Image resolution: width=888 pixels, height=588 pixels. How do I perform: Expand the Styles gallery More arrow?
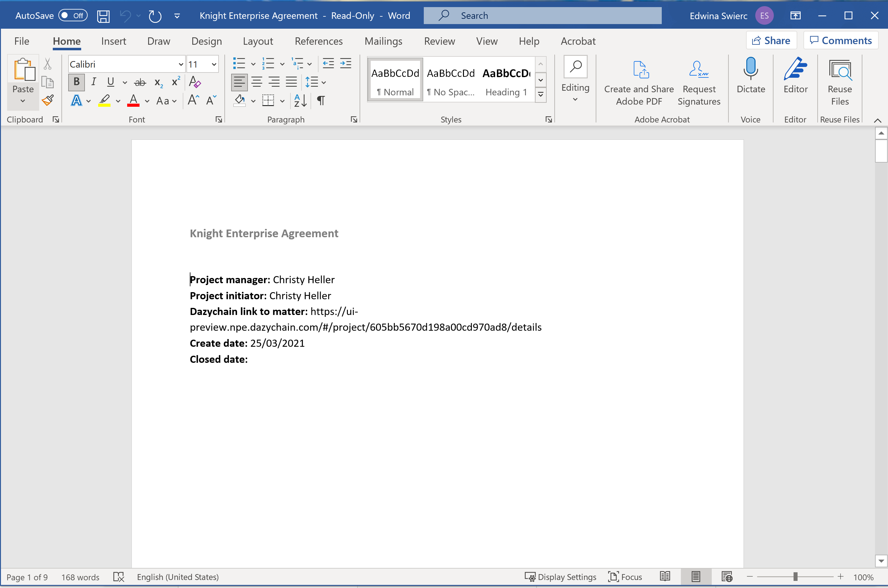coord(540,94)
